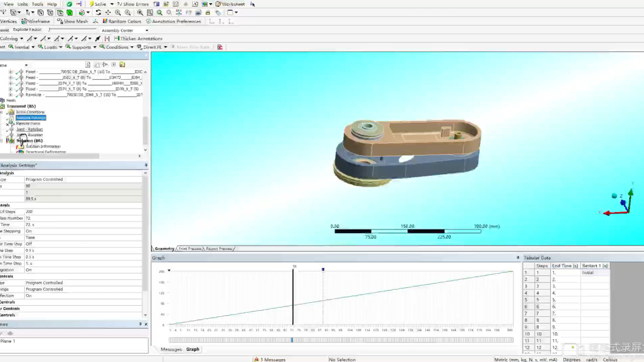Click the Rotate view icon
The height and width of the screenshot is (362, 644).
coord(98,12)
